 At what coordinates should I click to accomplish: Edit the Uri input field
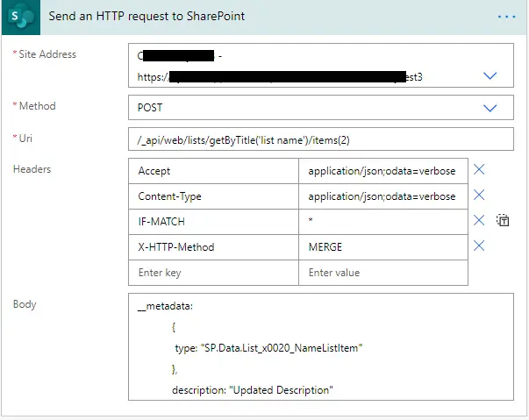(x=321, y=139)
